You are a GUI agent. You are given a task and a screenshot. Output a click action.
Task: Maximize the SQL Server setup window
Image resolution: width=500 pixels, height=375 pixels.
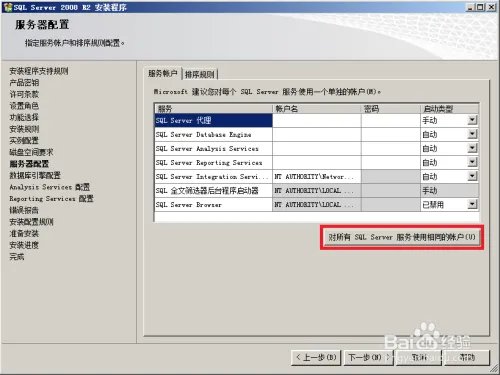coord(480,7)
